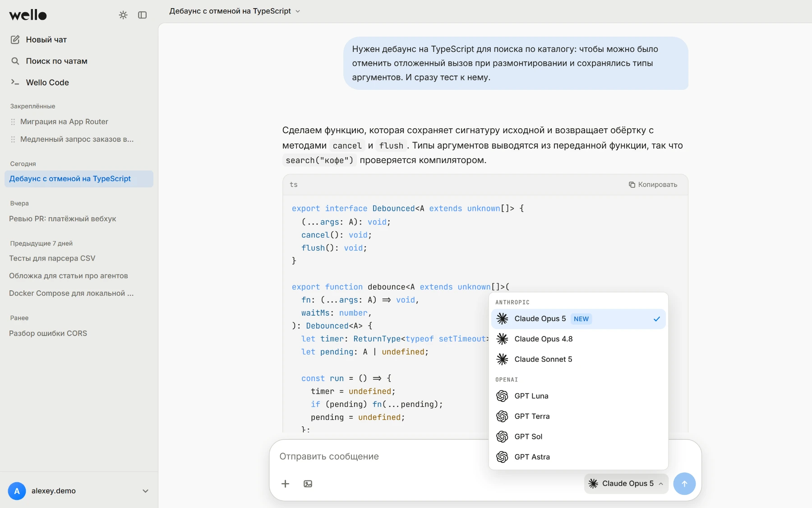Click the user message bubble about дебаунс
This screenshot has width=812, height=508.
click(x=516, y=63)
